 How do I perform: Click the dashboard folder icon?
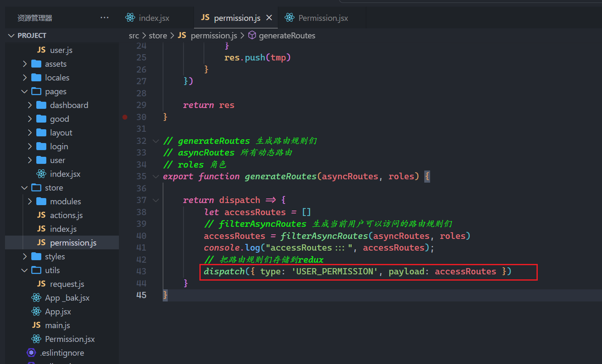tap(41, 105)
